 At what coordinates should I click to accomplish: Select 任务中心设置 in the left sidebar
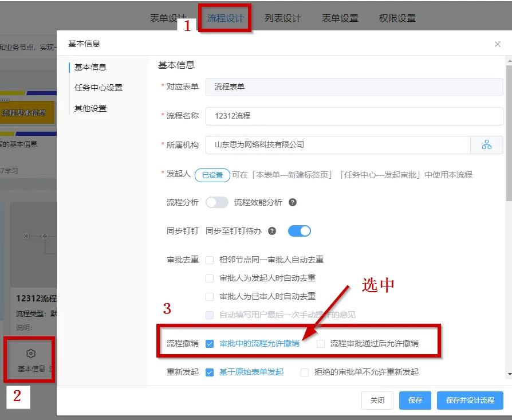point(99,88)
